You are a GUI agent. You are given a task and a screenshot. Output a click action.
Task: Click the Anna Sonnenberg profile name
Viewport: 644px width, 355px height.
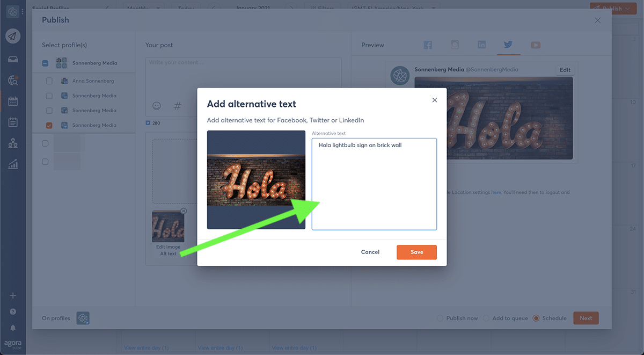click(x=93, y=81)
